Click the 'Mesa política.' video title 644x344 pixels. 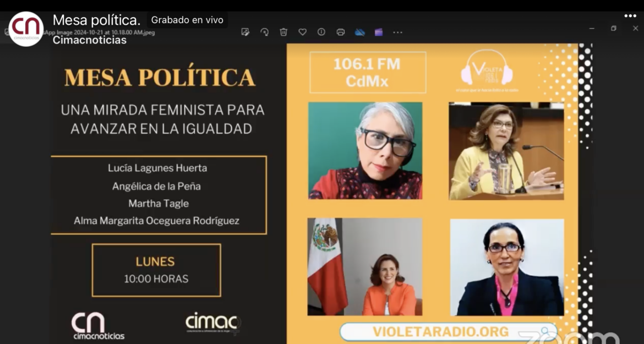point(96,20)
